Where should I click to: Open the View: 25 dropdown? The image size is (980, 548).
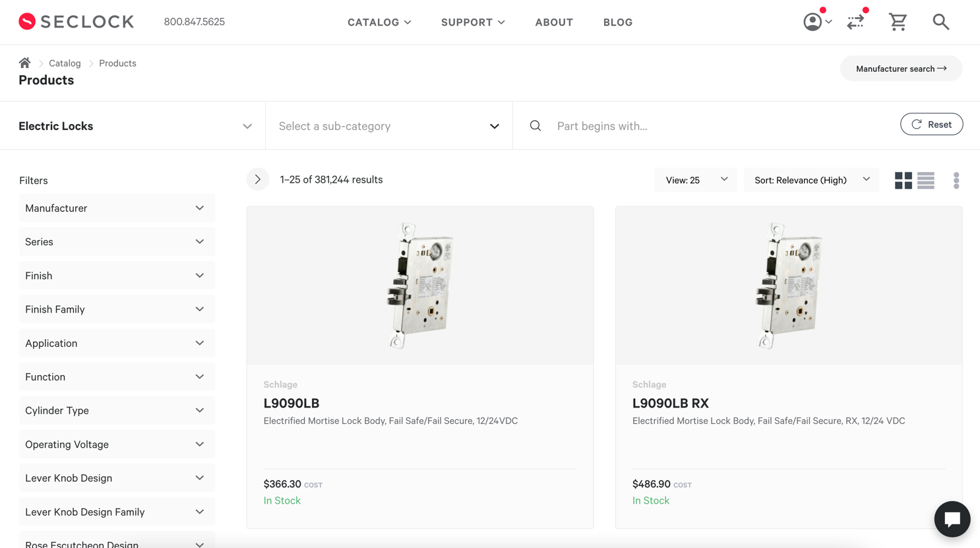tap(696, 180)
